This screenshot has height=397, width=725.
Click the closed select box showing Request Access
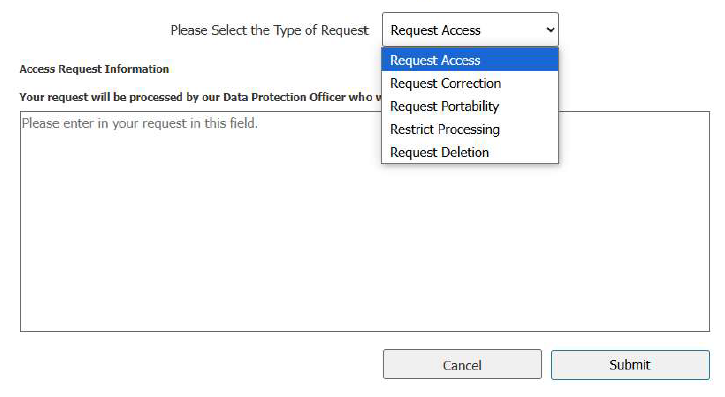[x=470, y=30]
